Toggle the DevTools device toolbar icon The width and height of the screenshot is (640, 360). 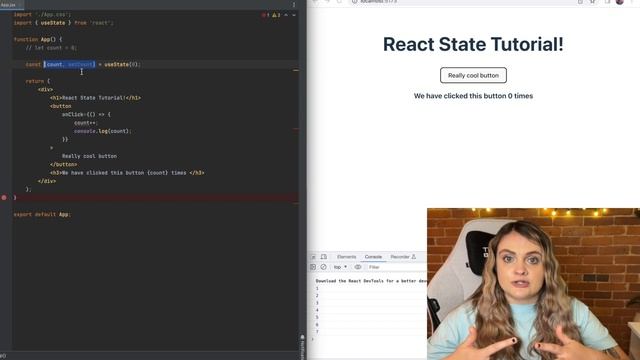(x=324, y=257)
